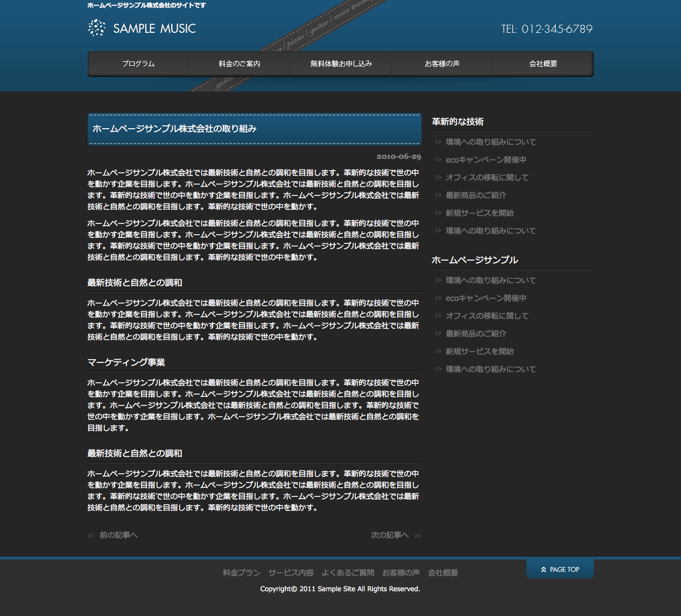Click the SAMPLE MUSIC site title text
This screenshot has height=616, width=681.
[155, 29]
